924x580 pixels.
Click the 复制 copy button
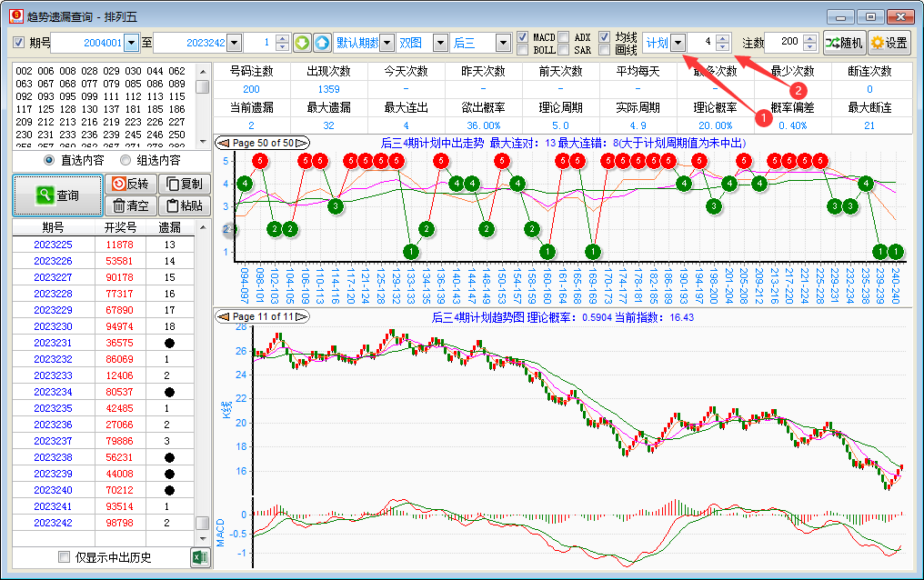click(183, 184)
